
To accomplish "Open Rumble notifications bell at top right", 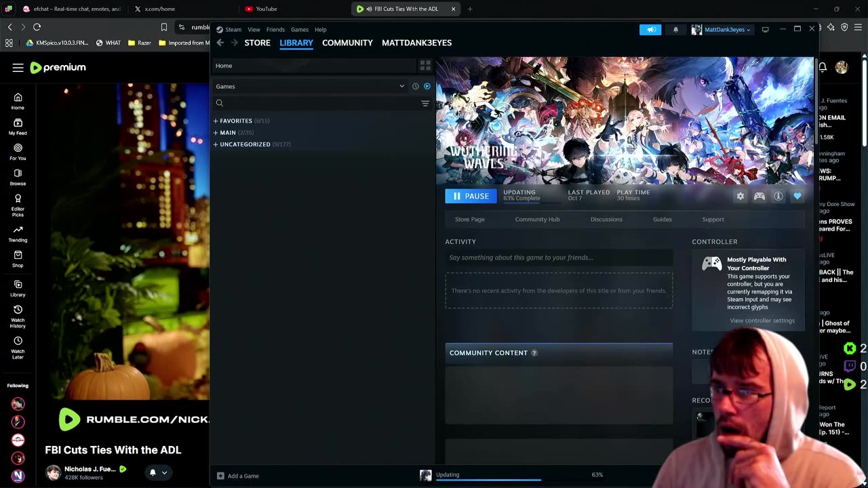I will (823, 67).
